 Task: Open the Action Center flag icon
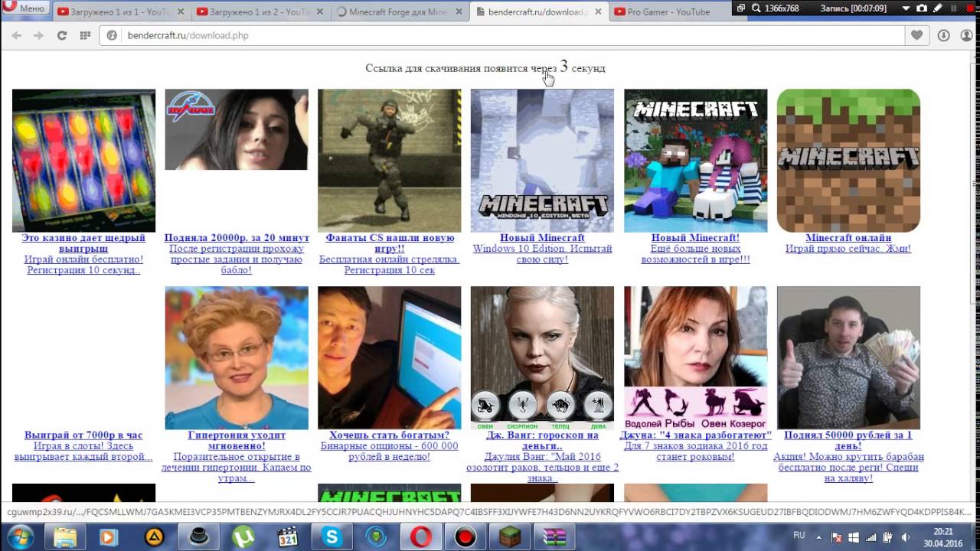click(837, 537)
